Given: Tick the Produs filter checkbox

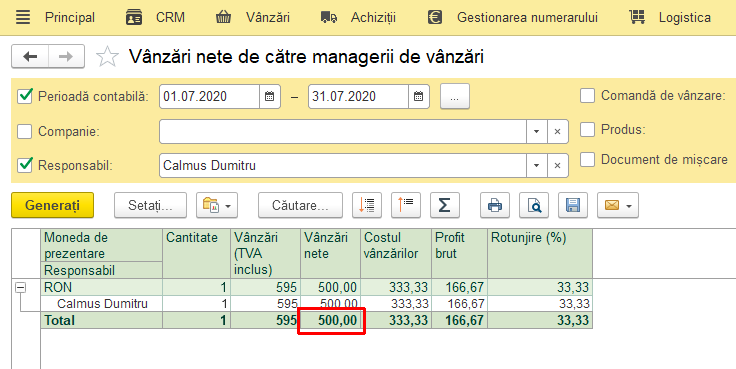Looking at the screenshot, I should [587, 129].
